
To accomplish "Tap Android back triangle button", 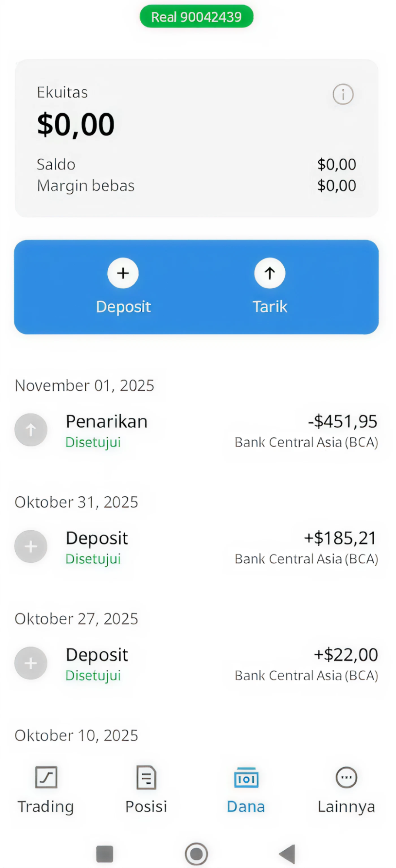I will (287, 854).
